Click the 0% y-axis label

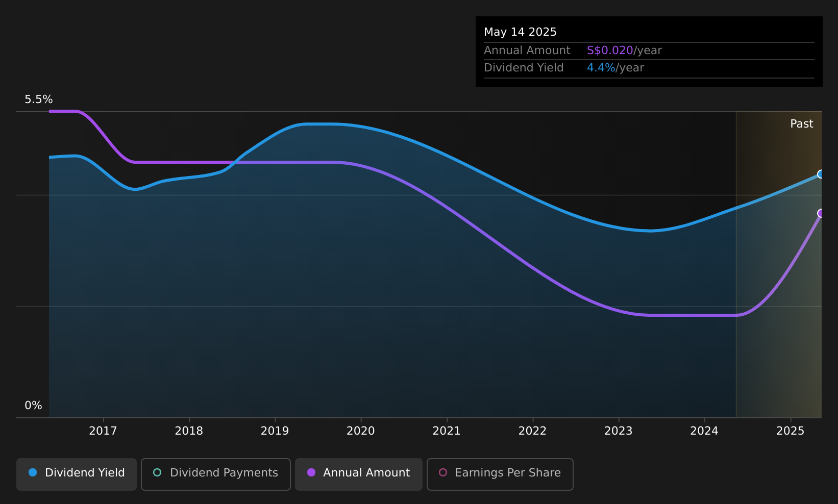[x=33, y=406]
